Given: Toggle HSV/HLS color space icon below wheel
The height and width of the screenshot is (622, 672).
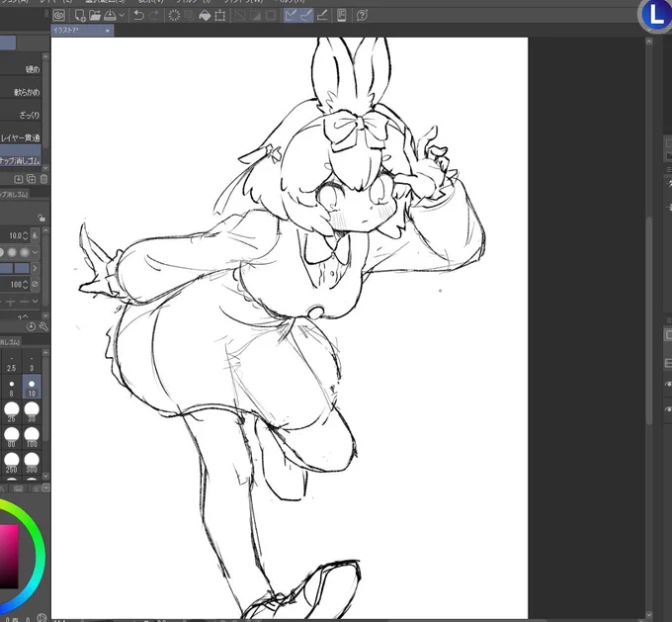Looking at the screenshot, I should [42, 617].
